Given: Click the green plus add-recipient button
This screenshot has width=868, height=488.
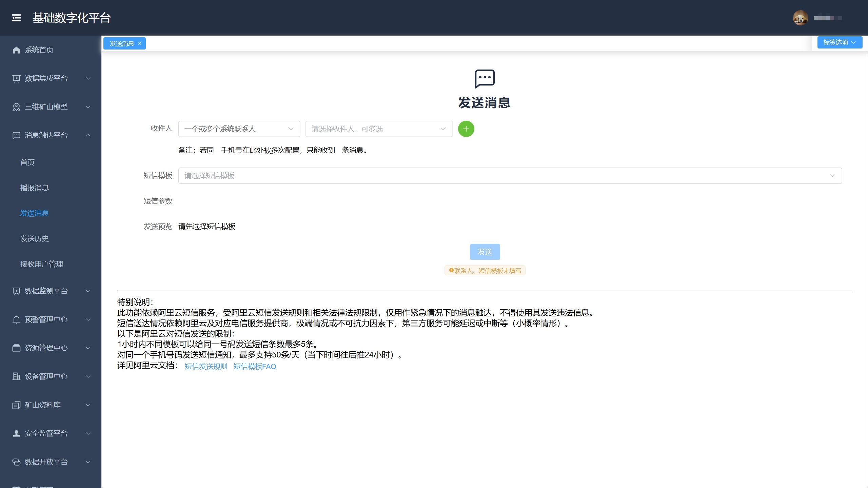Looking at the screenshot, I should pos(466,129).
